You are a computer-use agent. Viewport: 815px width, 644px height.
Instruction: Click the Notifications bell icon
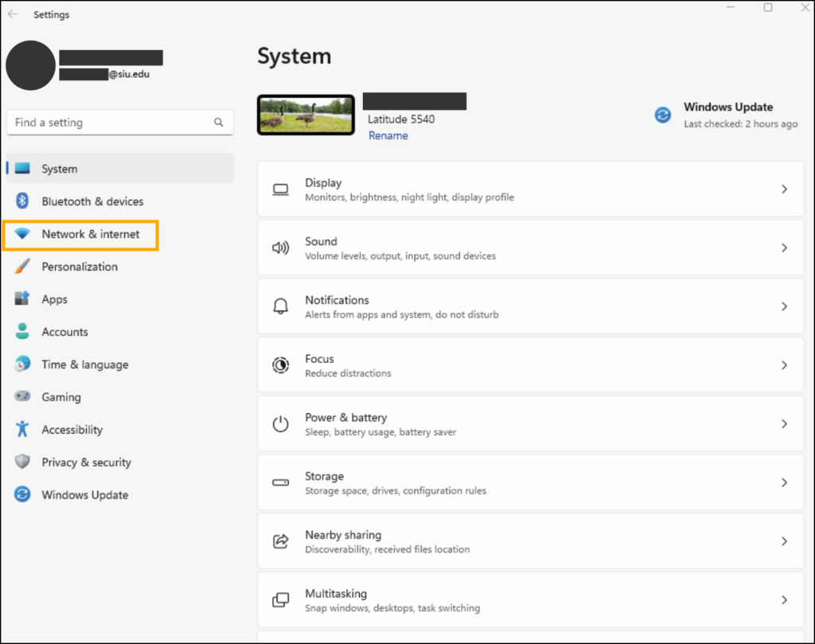(280, 306)
